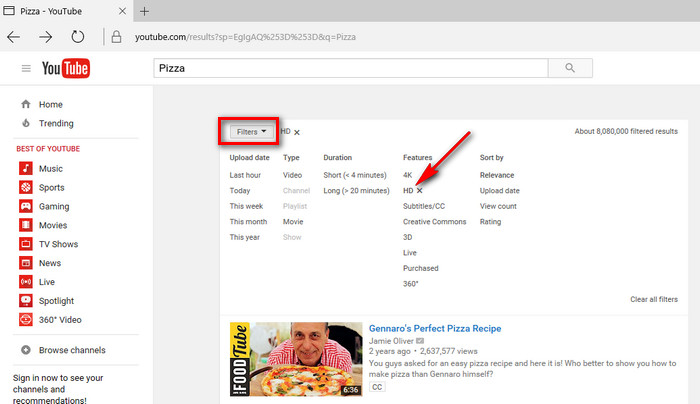
Task: Open Browse channels link
Action: click(x=72, y=350)
